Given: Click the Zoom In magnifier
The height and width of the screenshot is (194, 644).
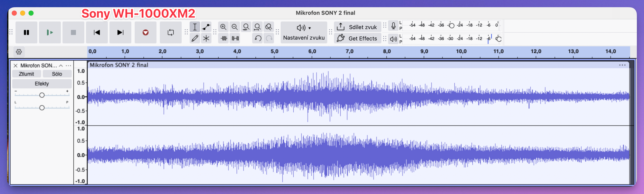Looking at the screenshot, I should [x=223, y=27].
